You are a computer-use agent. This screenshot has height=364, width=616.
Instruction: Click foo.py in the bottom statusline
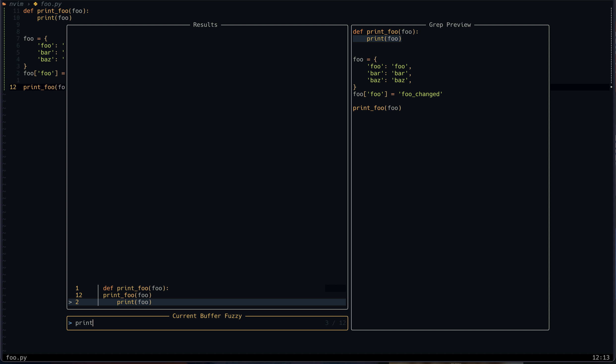(x=16, y=357)
